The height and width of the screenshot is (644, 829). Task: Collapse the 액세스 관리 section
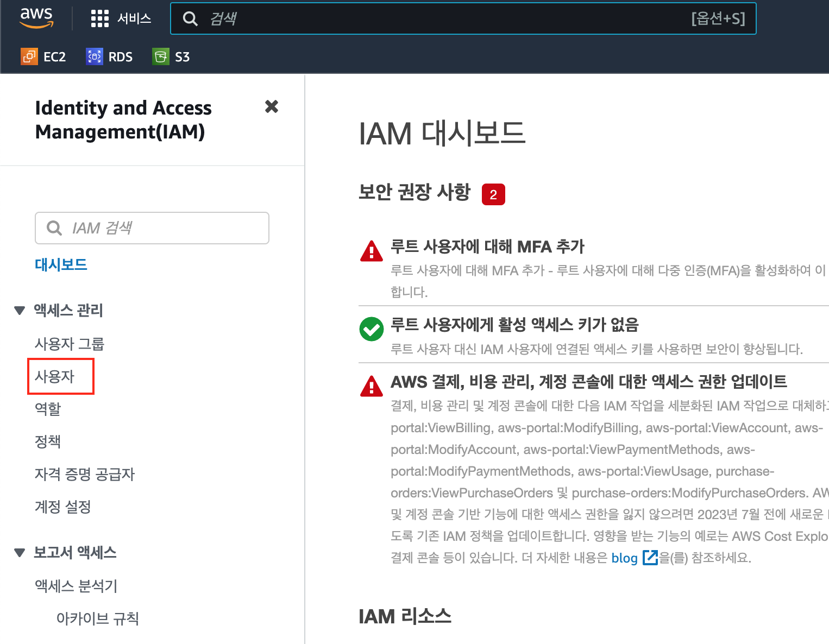(x=20, y=311)
